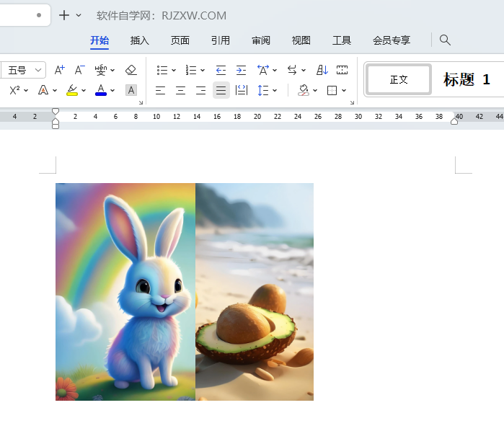
Task: Expand numbering style dropdown
Action: coord(203,70)
